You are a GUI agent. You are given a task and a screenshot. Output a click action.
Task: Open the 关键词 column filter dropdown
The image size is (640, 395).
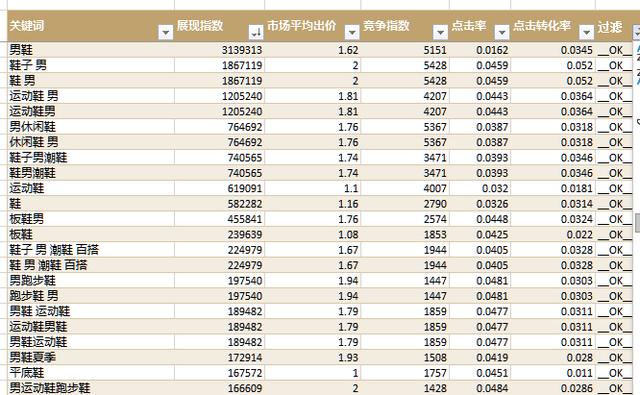(x=166, y=32)
